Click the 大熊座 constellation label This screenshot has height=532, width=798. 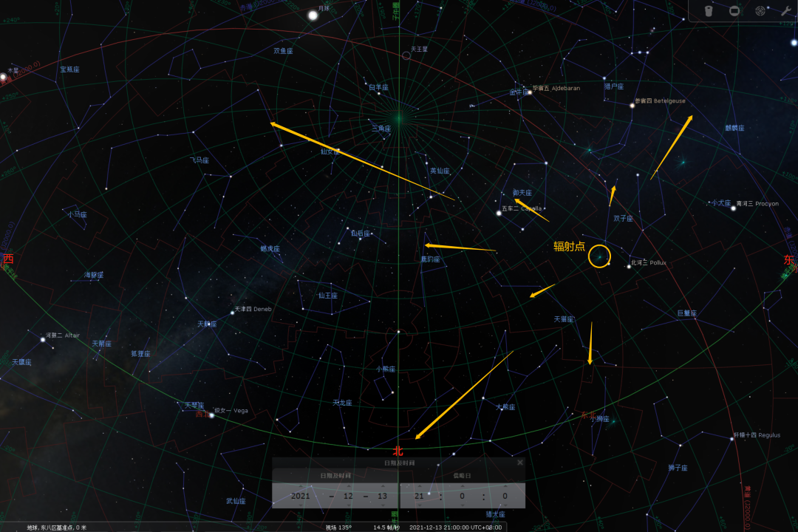(505, 407)
